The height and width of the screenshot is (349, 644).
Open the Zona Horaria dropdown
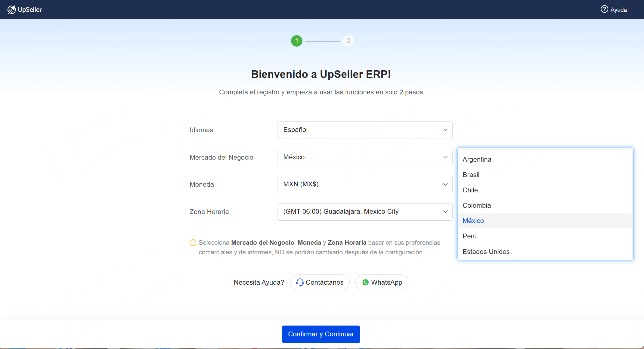(365, 212)
